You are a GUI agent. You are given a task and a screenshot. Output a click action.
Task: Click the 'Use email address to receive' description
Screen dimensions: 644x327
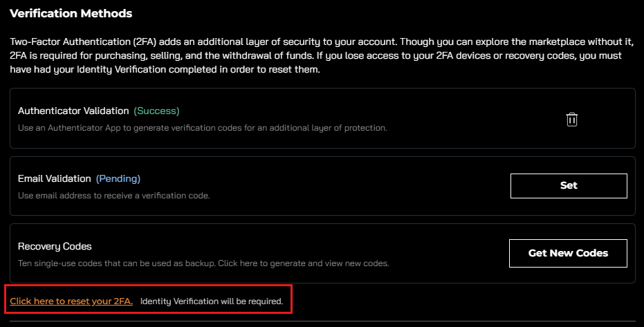[x=113, y=196]
